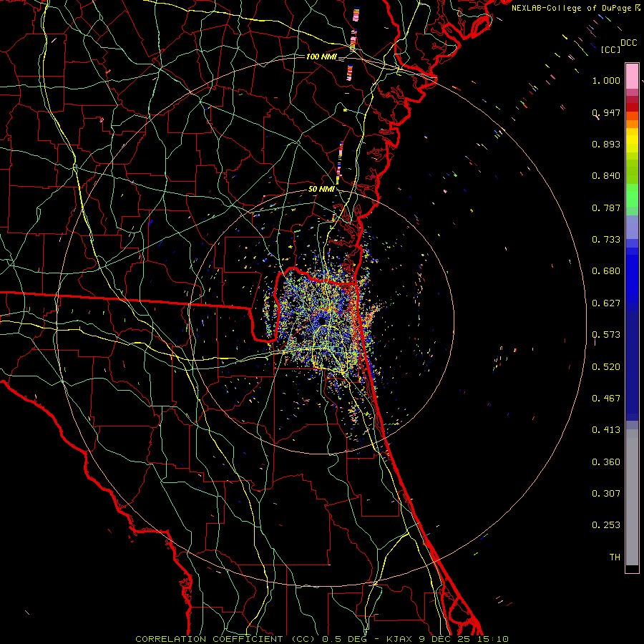Click the 100 NMI range ring label
The height and width of the screenshot is (644, 644).
pos(321,57)
